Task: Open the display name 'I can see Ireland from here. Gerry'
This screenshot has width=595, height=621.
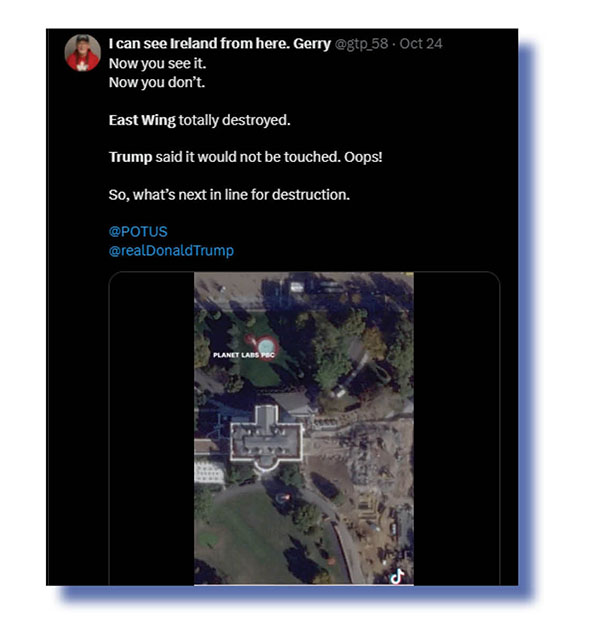Action: (x=220, y=44)
